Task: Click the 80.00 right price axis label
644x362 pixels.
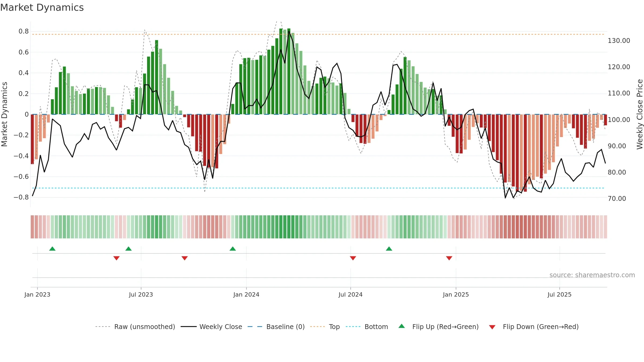Action: point(617,172)
